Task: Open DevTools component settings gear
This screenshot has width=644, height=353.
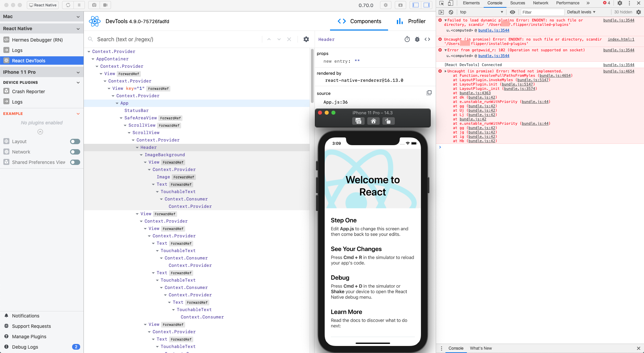Action: [x=306, y=40]
